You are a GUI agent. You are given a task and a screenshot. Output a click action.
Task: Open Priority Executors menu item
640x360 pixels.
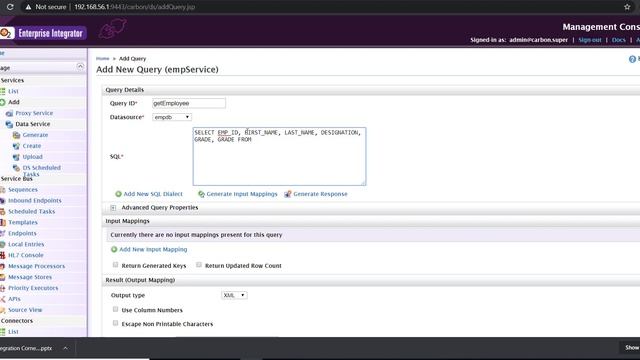point(33,288)
